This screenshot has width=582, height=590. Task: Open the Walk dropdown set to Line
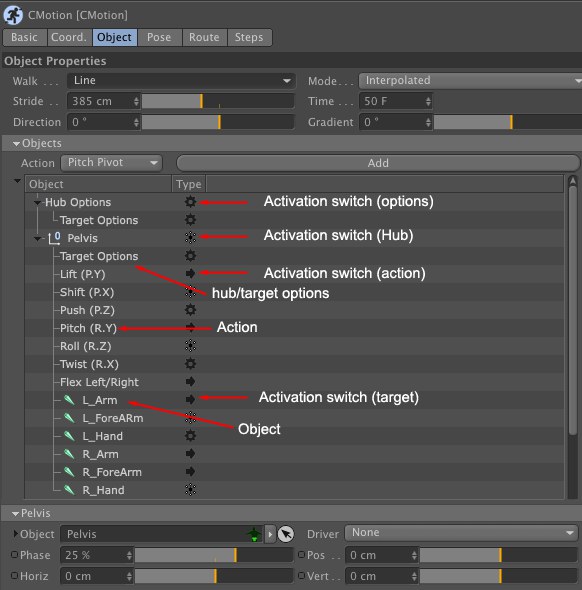pyautogui.click(x=181, y=81)
